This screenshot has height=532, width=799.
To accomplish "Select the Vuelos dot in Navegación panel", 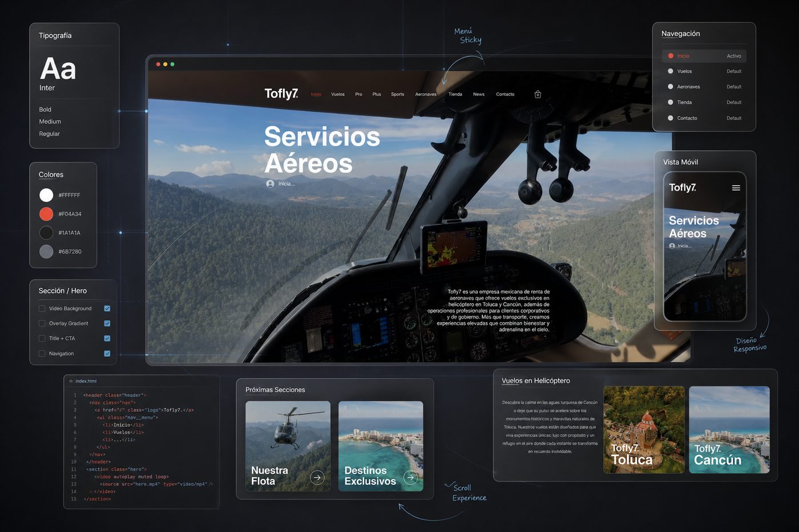I will (x=671, y=71).
